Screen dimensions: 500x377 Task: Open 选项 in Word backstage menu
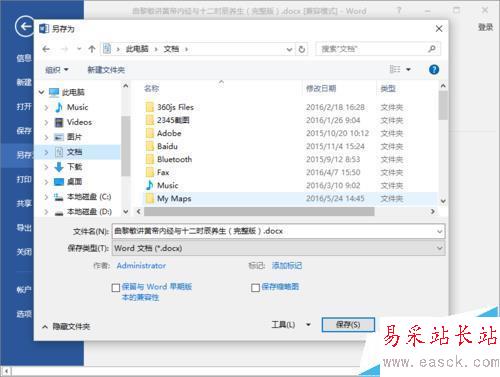(24, 314)
